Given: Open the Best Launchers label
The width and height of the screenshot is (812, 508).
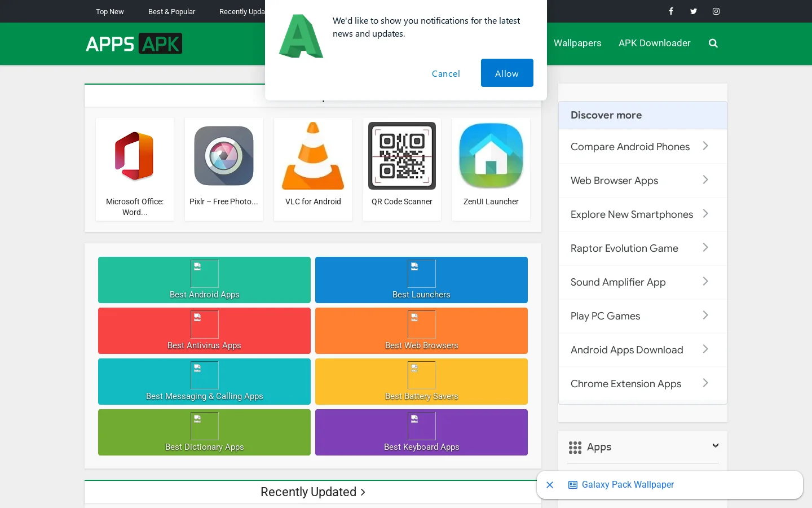Looking at the screenshot, I should 421,295.
